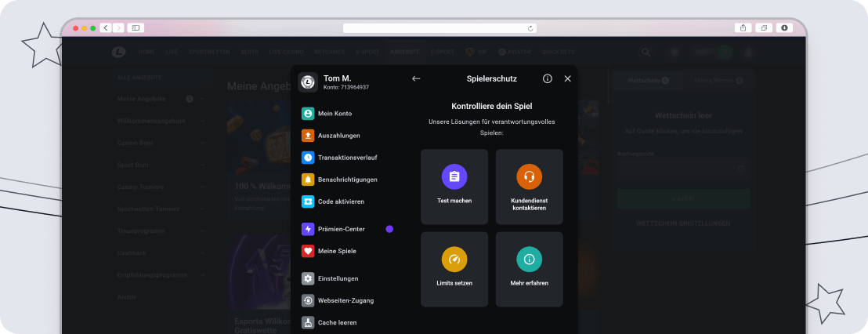Go back with the Spielerschutz arrow
The height and width of the screenshot is (334, 868).
click(x=416, y=78)
